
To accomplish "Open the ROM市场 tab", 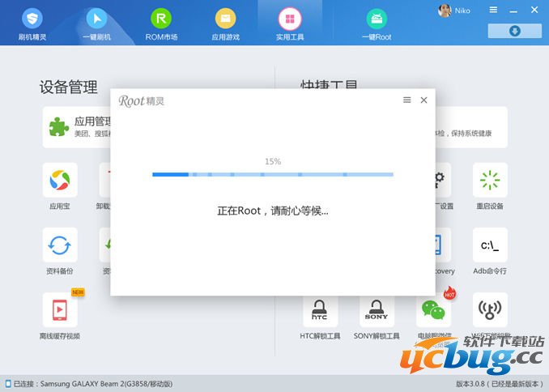I will [161, 24].
